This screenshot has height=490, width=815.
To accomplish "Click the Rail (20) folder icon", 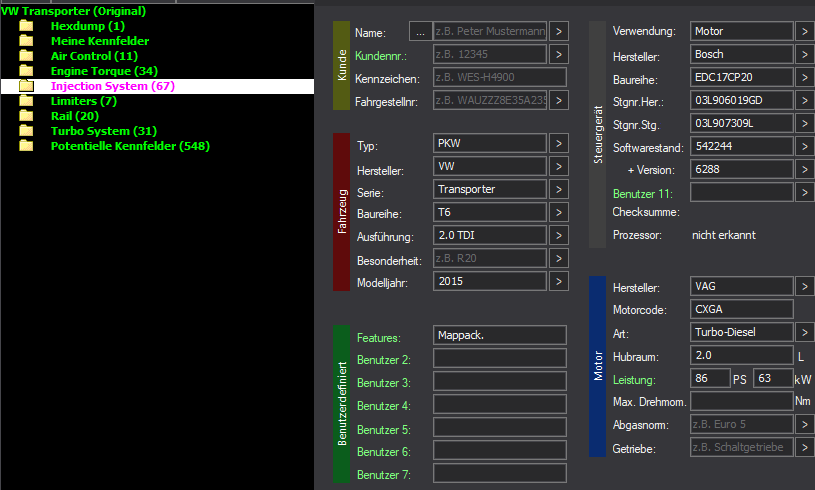I will (x=26, y=116).
